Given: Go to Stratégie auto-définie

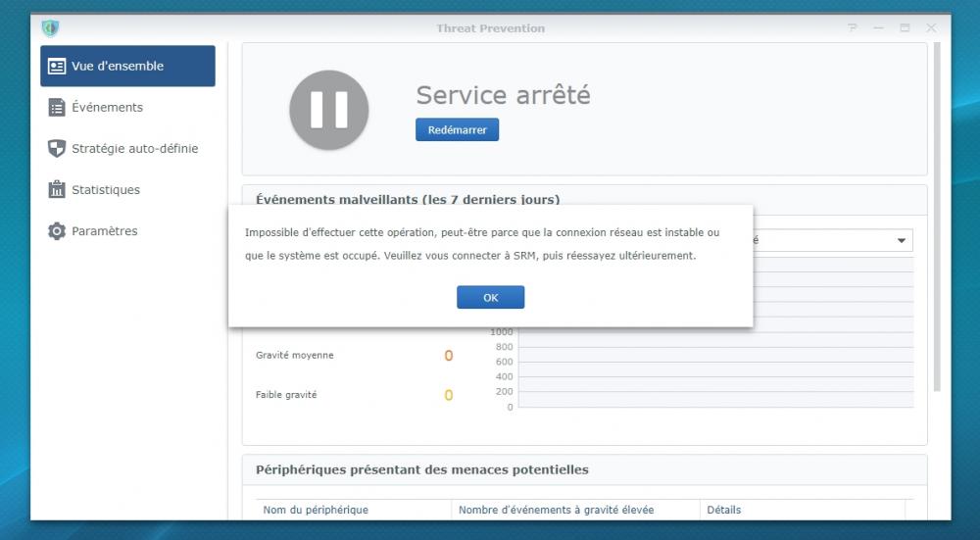Looking at the screenshot, I should pos(127,149).
